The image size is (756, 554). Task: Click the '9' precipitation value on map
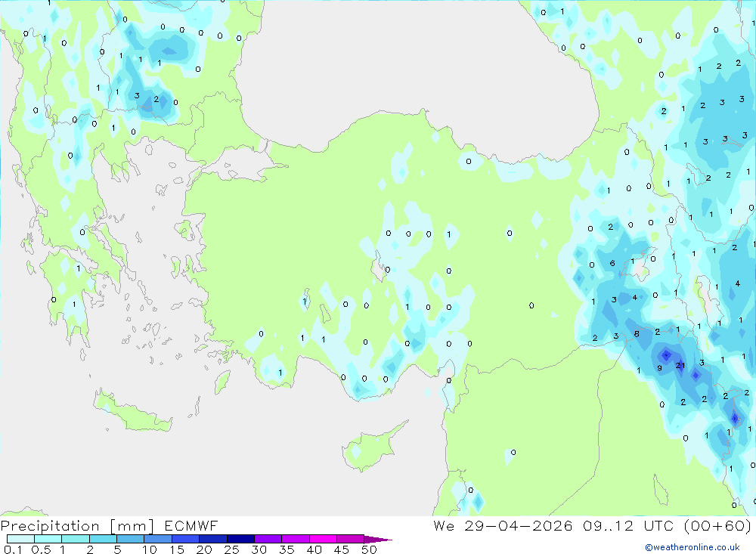coord(659,368)
